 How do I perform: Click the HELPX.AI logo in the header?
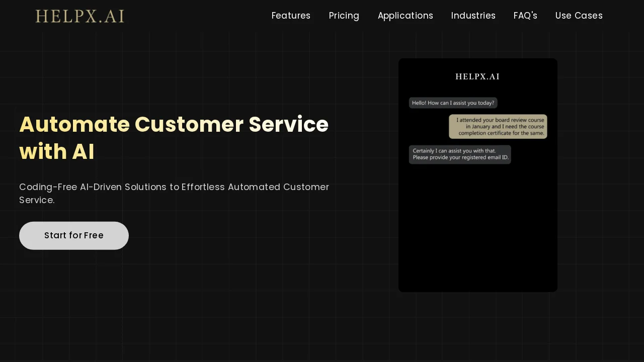79,16
